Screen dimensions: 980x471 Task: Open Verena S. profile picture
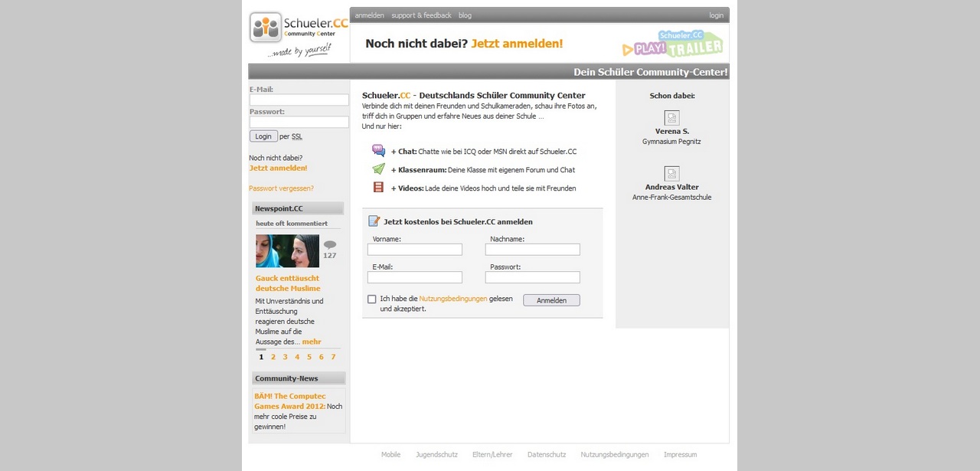point(671,118)
